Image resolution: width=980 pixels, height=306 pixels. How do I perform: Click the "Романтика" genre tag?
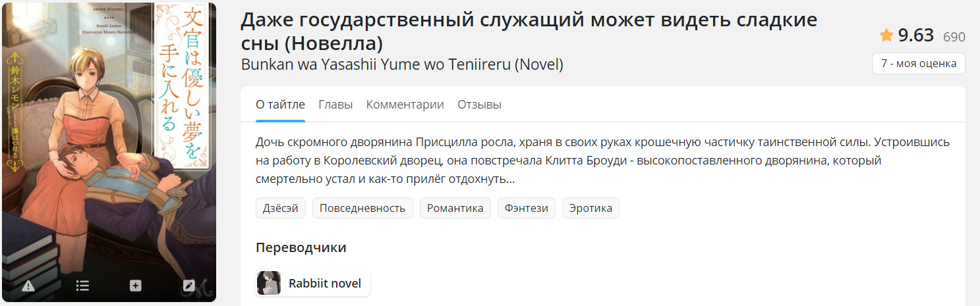point(455,208)
